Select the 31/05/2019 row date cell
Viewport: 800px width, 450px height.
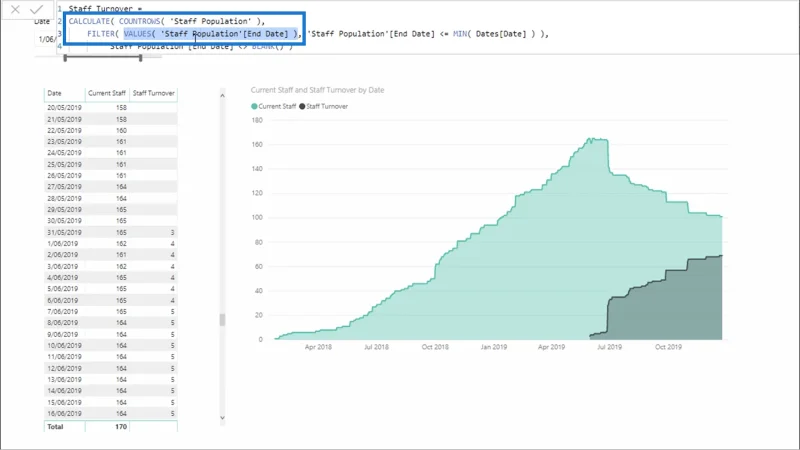click(64, 233)
